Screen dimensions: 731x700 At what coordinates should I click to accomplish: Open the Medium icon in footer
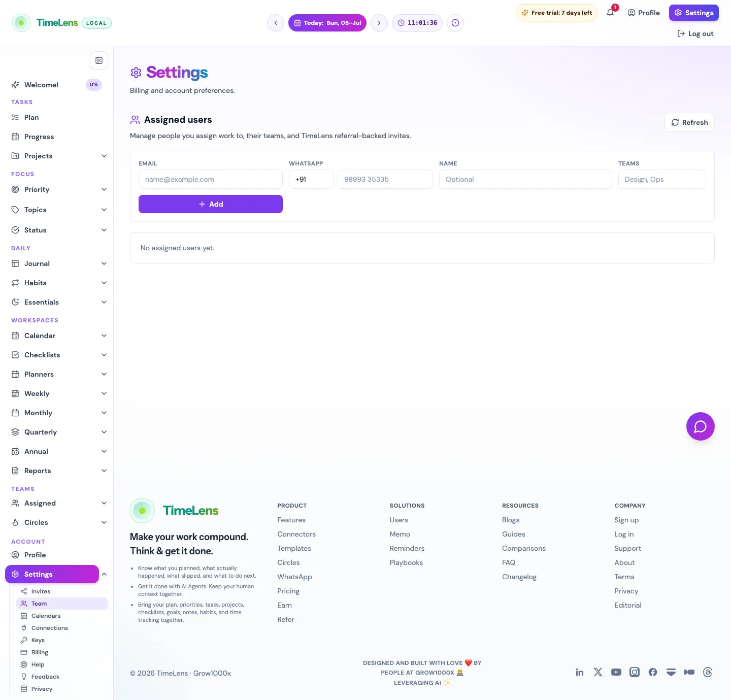pyautogui.click(x=689, y=672)
